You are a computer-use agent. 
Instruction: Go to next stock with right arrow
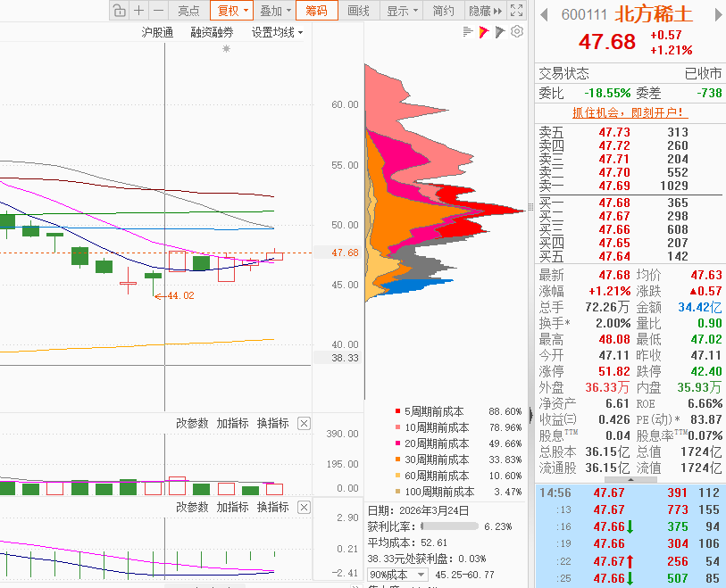(x=718, y=15)
